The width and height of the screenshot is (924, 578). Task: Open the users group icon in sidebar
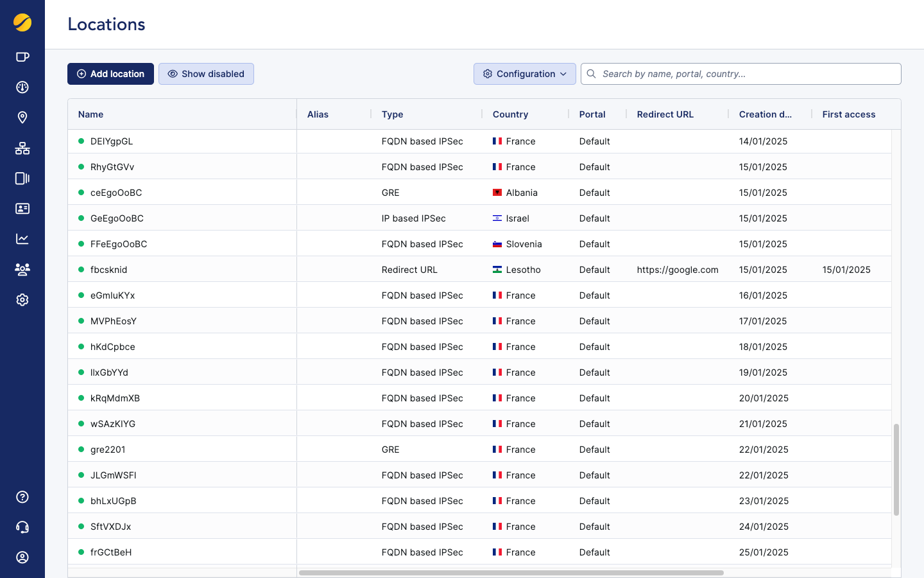[22, 269]
